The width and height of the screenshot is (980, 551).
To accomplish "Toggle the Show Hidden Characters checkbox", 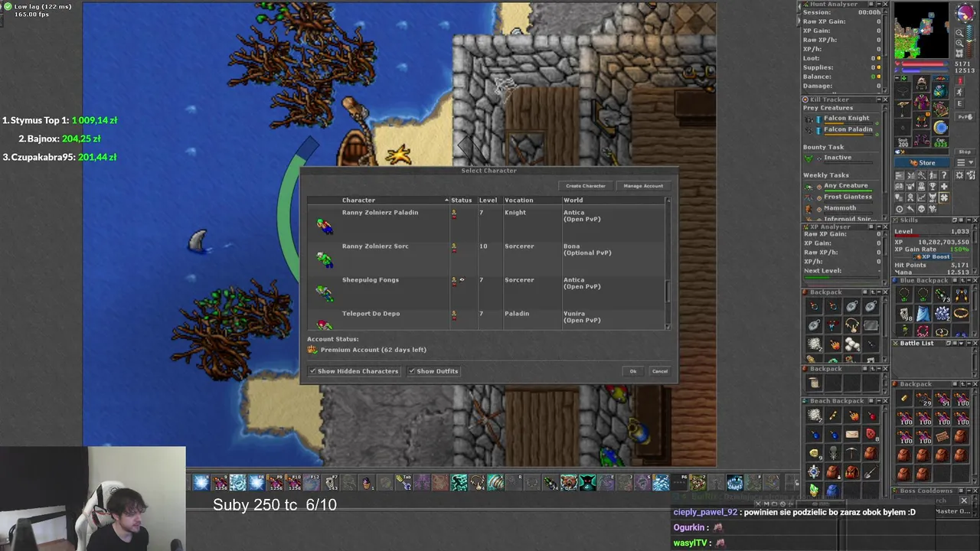I will [312, 371].
